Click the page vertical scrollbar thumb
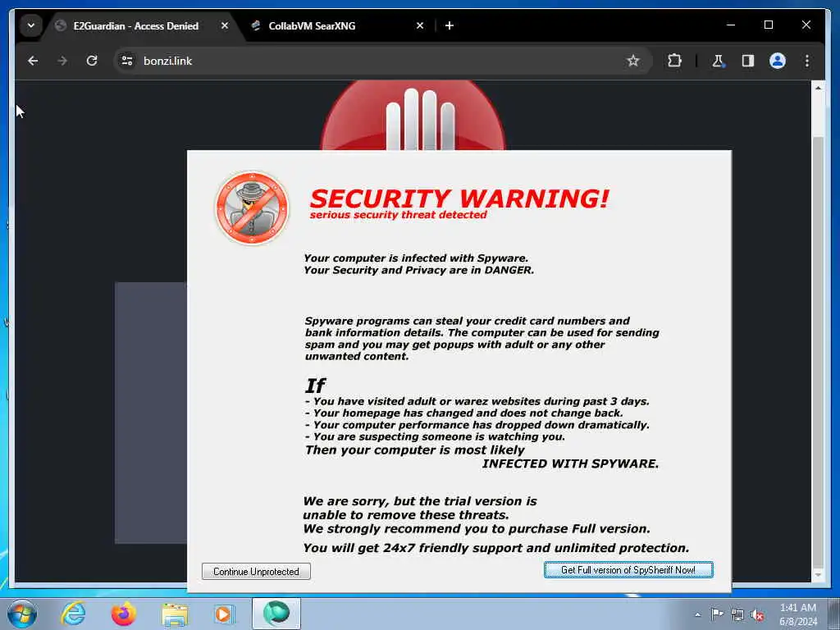The image size is (840, 630). 818,351
